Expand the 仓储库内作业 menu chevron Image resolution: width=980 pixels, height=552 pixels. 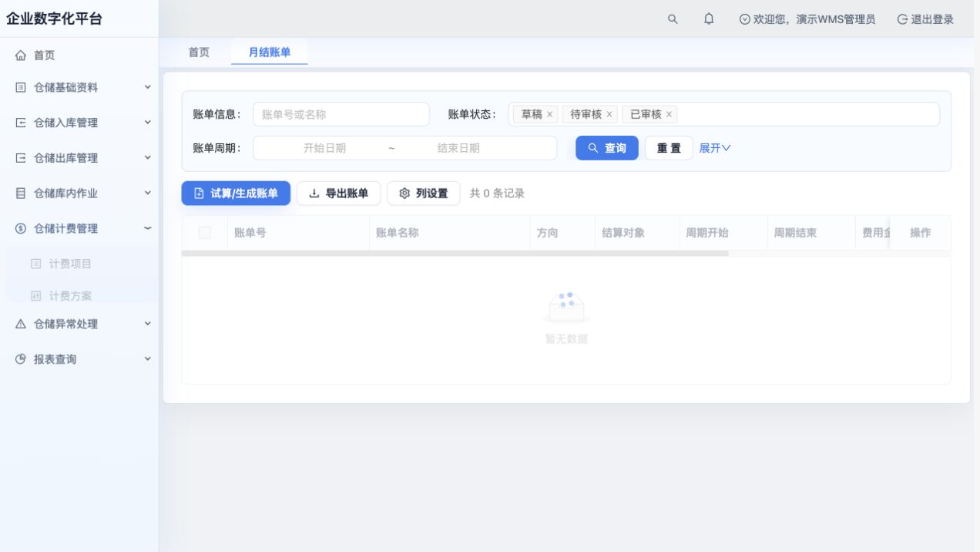click(x=148, y=194)
